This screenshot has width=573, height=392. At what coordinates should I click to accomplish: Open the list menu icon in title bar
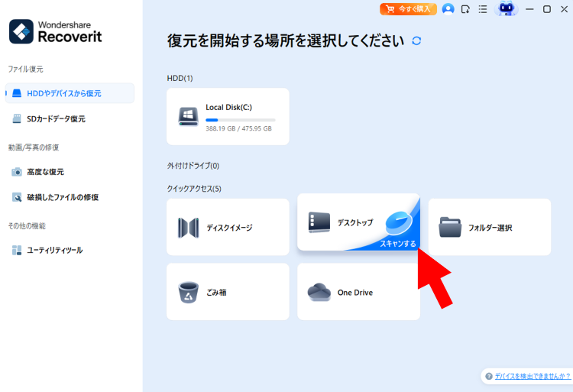coord(483,9)
